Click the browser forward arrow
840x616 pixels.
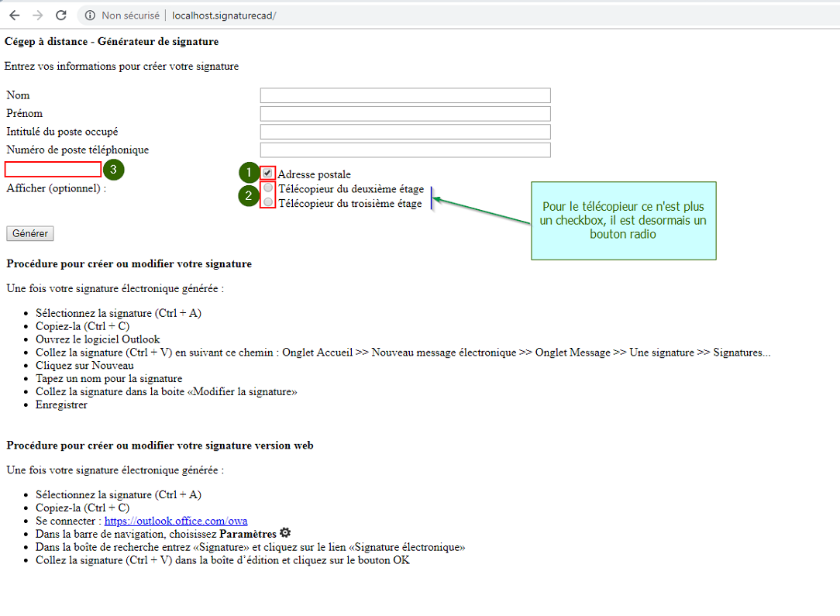point(37,15)
